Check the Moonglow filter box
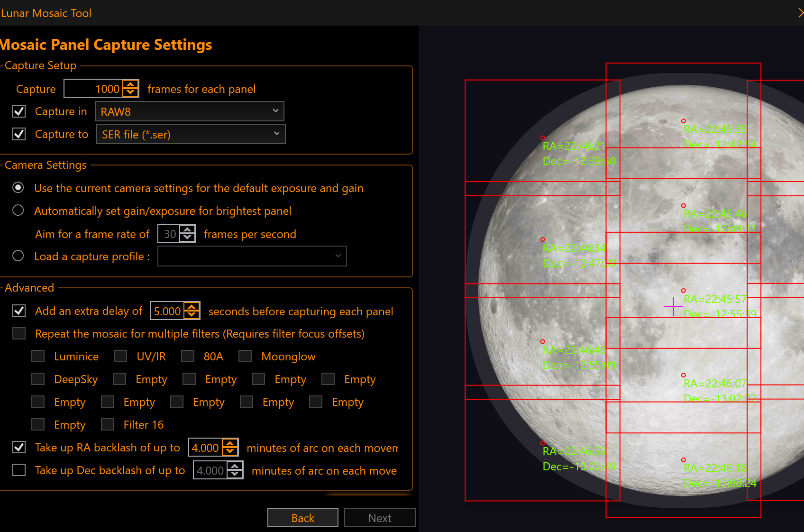 245,356
